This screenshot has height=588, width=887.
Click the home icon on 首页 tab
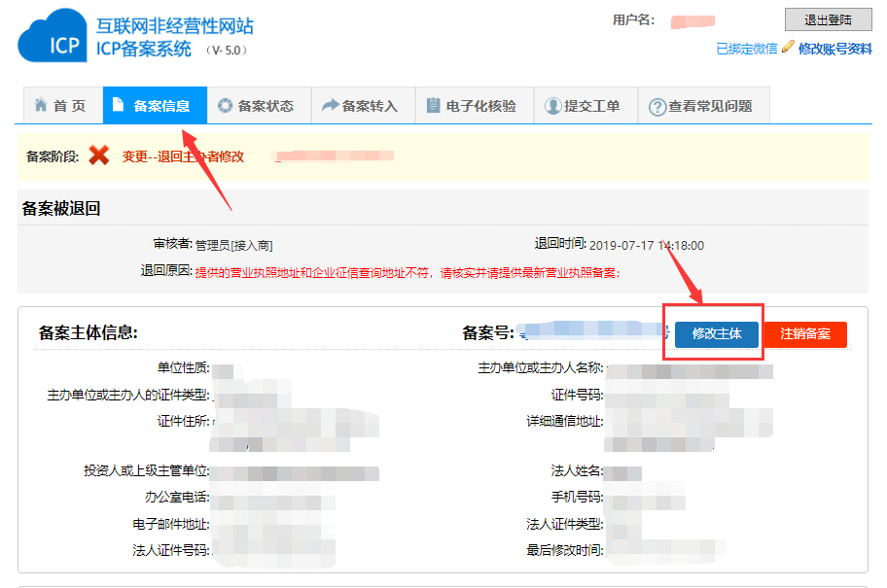tap(40, 105)
